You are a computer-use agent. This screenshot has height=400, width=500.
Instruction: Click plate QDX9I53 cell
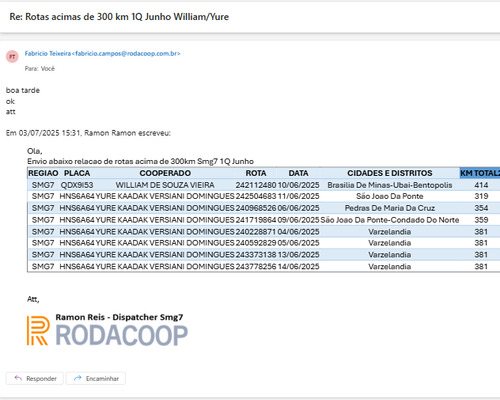[x=77, y=185]
